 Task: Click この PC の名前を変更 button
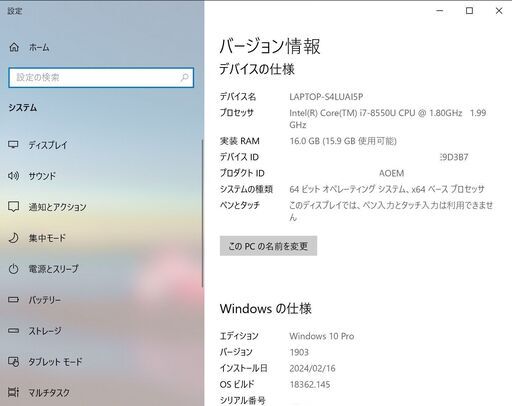point(268,246)
